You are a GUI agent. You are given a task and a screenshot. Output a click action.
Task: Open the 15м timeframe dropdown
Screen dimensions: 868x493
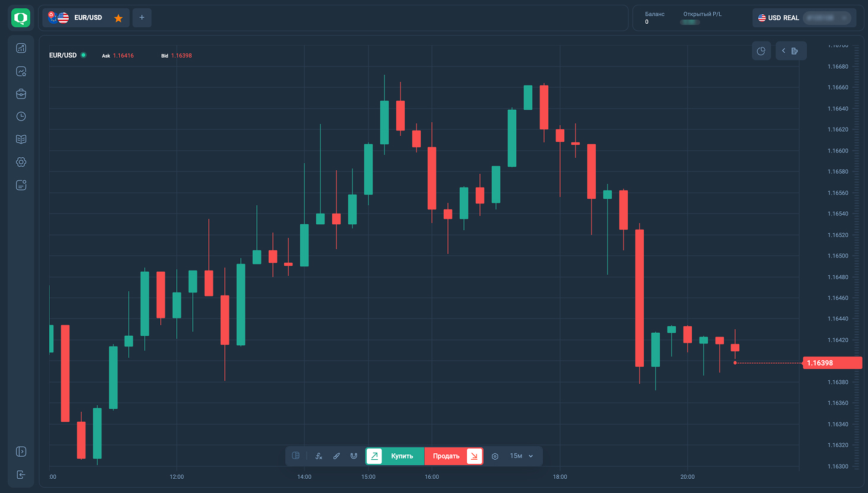522,456
